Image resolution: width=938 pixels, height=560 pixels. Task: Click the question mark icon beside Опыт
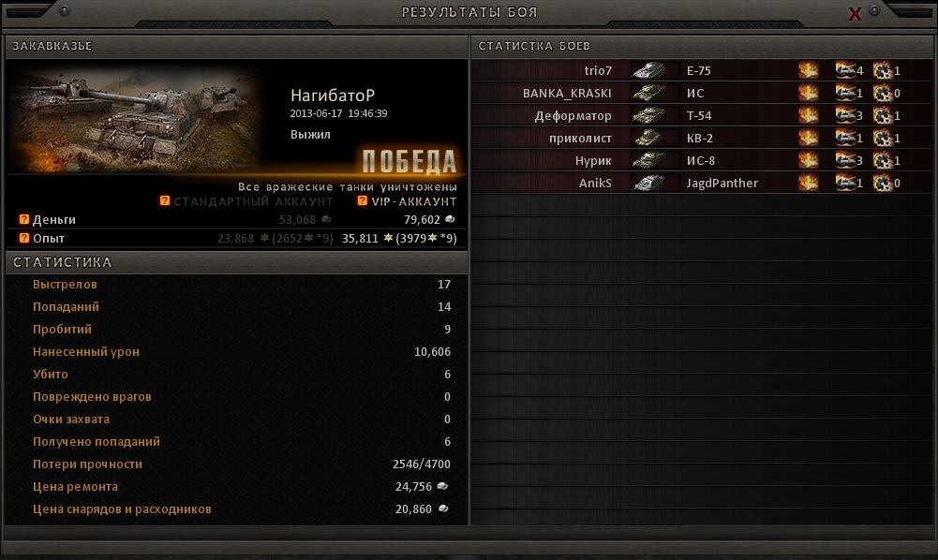point(24,238)
